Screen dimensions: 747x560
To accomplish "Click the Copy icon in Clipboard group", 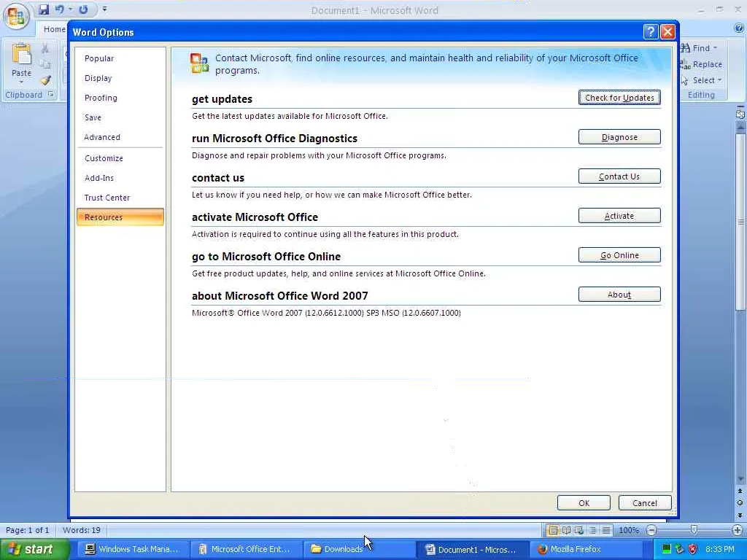I will 44,64.
